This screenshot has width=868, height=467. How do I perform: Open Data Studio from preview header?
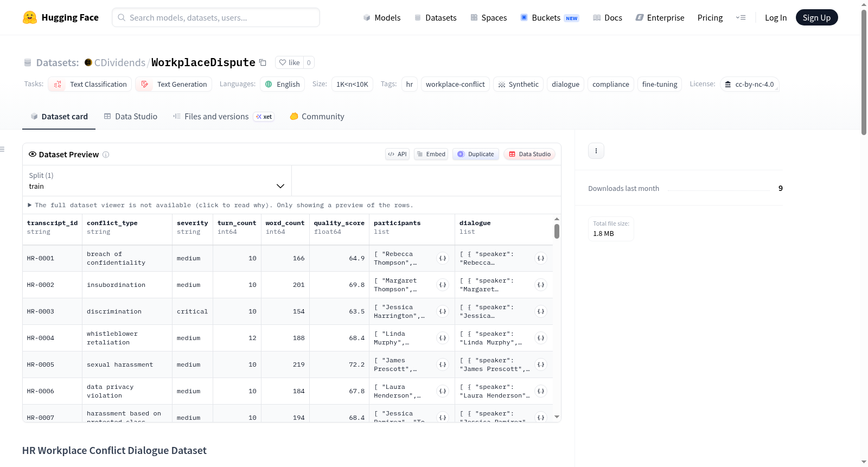tap(529, 154)
